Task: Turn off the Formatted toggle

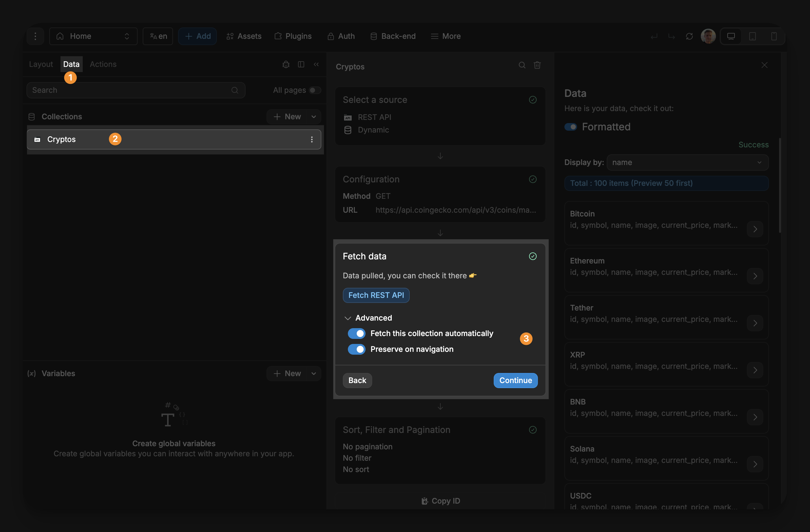Action: point(570,127)
